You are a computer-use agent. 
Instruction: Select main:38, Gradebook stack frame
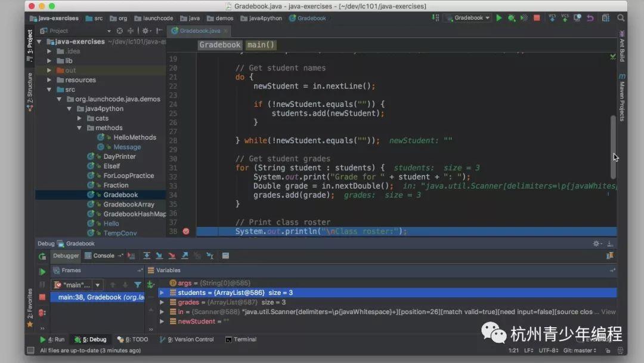(97, 297)
